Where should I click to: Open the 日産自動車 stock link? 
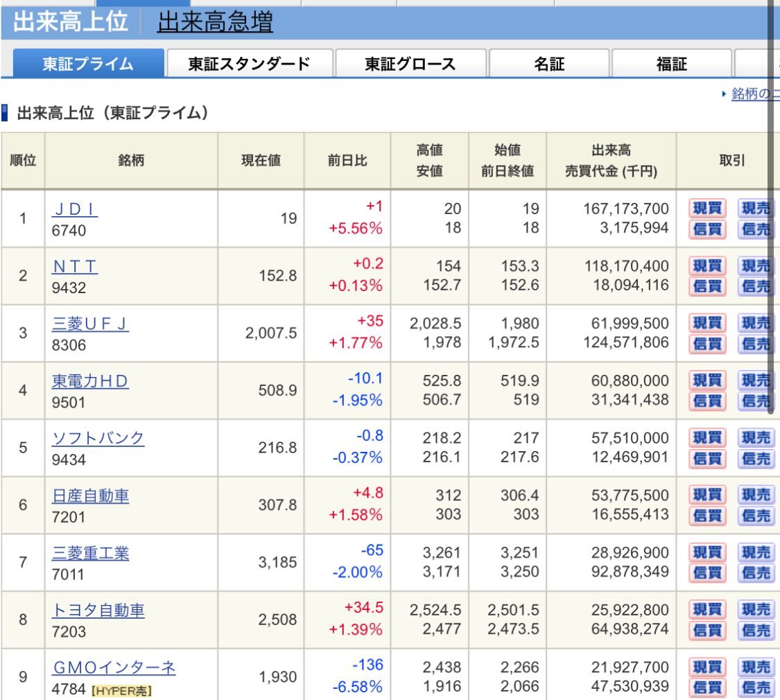90,496
